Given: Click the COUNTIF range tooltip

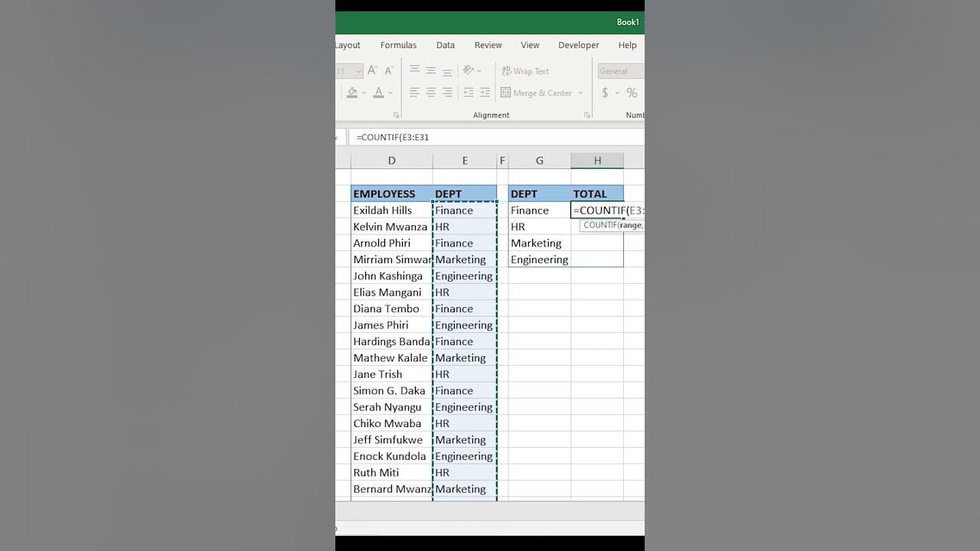Looking at the screenshot, I should pyautogui.click(x=612, y=225).
